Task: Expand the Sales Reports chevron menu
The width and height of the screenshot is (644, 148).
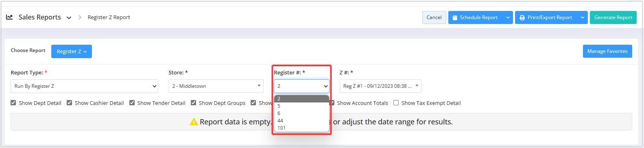Action: click(x=69, y=17)
